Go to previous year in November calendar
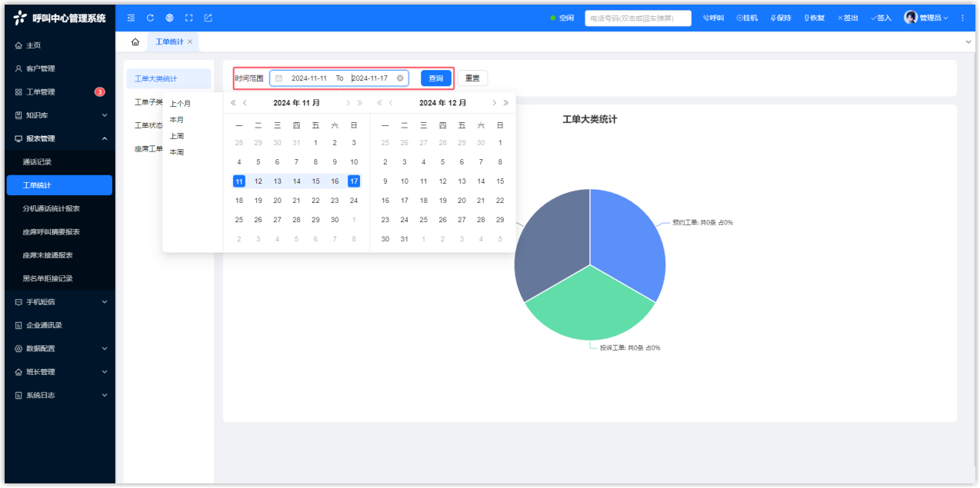 233,103
